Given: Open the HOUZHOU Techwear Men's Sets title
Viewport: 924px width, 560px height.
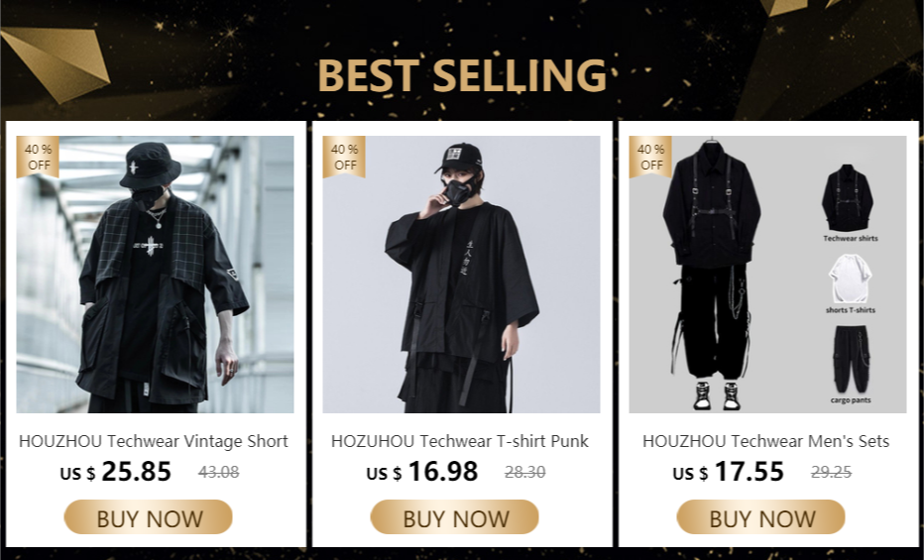Looking at the screenshot, I should tap(765, 441).
